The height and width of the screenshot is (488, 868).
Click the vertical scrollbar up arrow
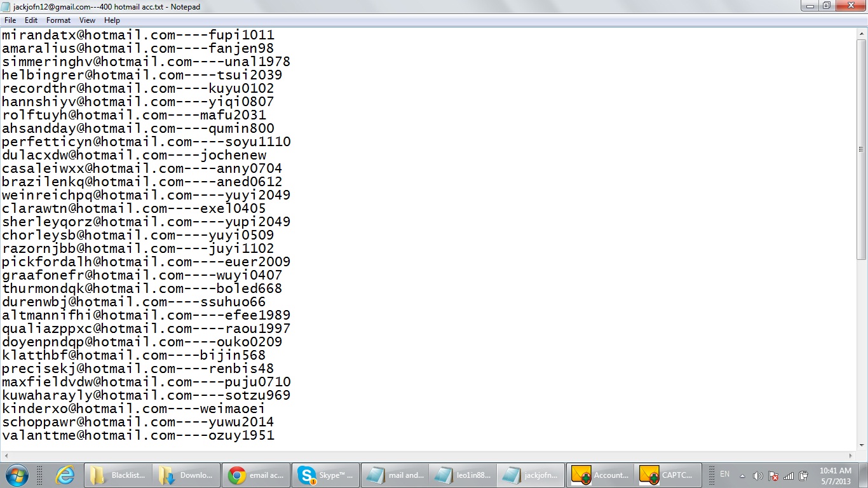coord(862,33)
